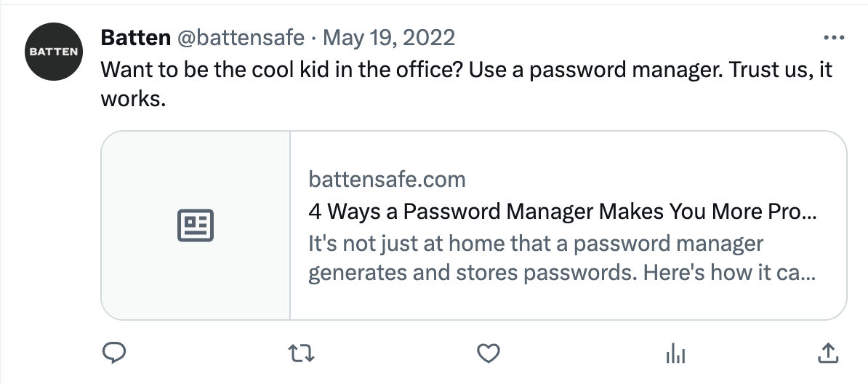Open the May 19, 2022 timestamp permalink
This screenshot has width=868, height=384.
pos(389,38)
